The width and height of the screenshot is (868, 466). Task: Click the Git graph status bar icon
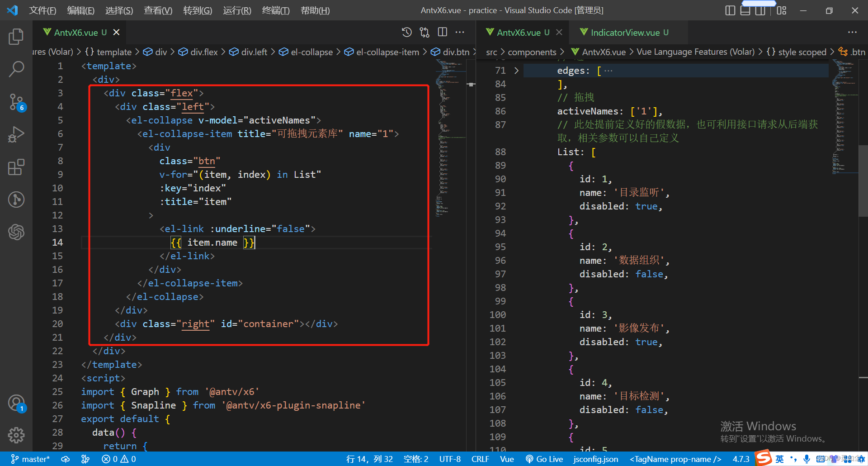85,459
